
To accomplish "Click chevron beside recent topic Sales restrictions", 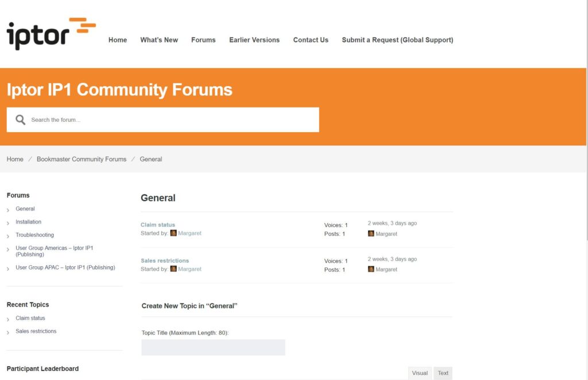I will [x=8, y=332].
